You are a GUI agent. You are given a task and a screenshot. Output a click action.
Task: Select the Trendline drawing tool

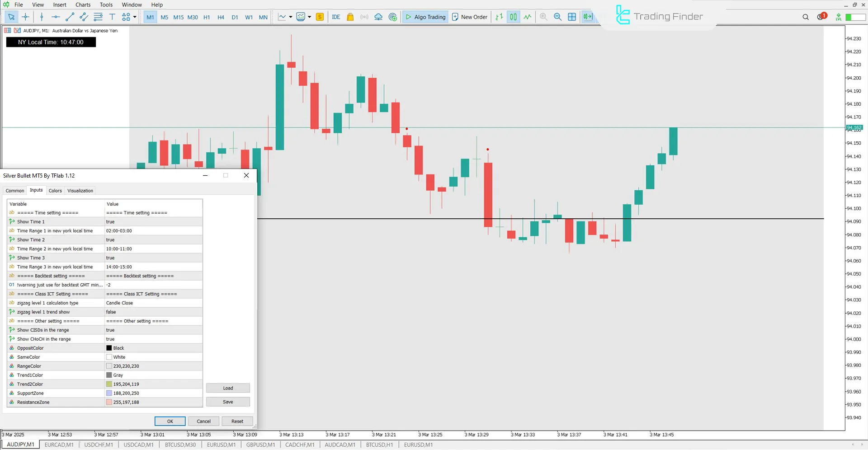[70, 17]
